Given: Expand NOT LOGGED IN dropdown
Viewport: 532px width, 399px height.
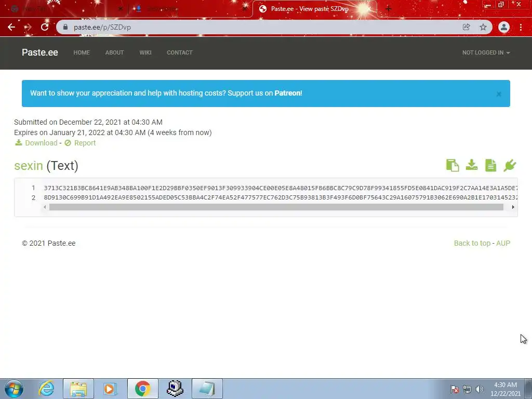Looking at the screenshot, I should pyautogui.click(x=486, y=52).
